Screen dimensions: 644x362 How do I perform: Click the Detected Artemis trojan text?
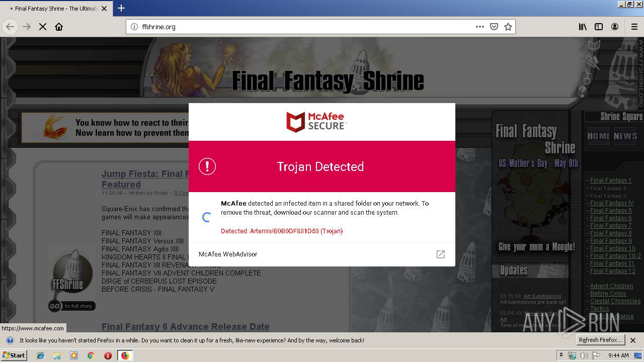282,231
